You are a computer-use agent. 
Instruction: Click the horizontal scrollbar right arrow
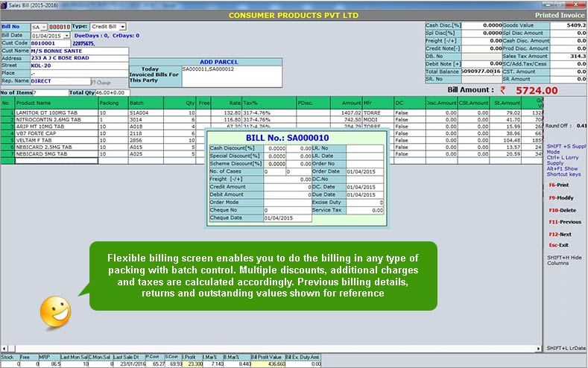[x=539, y=349]
